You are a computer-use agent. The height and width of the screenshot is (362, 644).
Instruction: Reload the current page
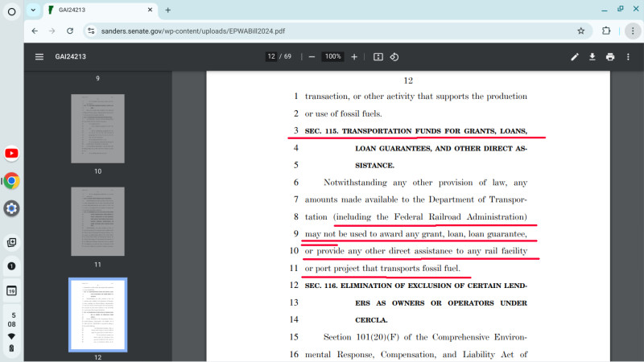pyautogui.click(x=70, y=31)
